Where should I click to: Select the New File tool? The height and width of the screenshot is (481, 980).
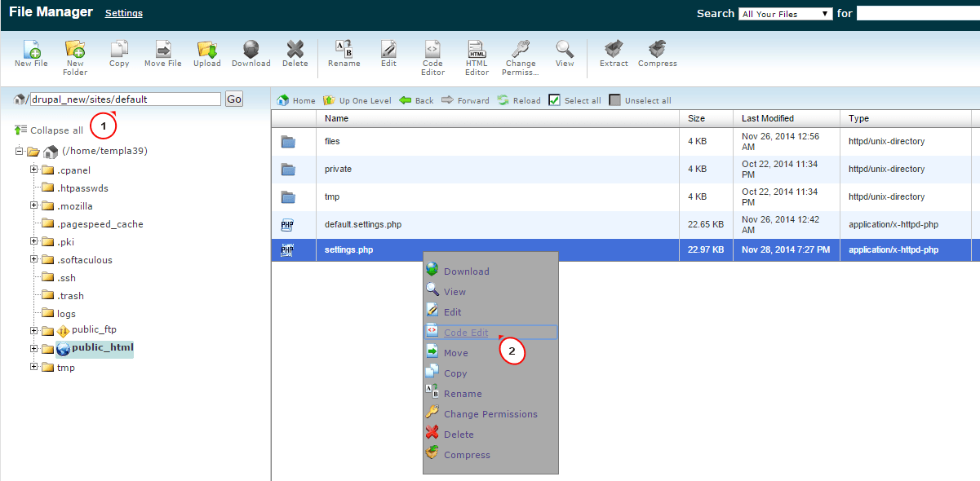point(30,51)
